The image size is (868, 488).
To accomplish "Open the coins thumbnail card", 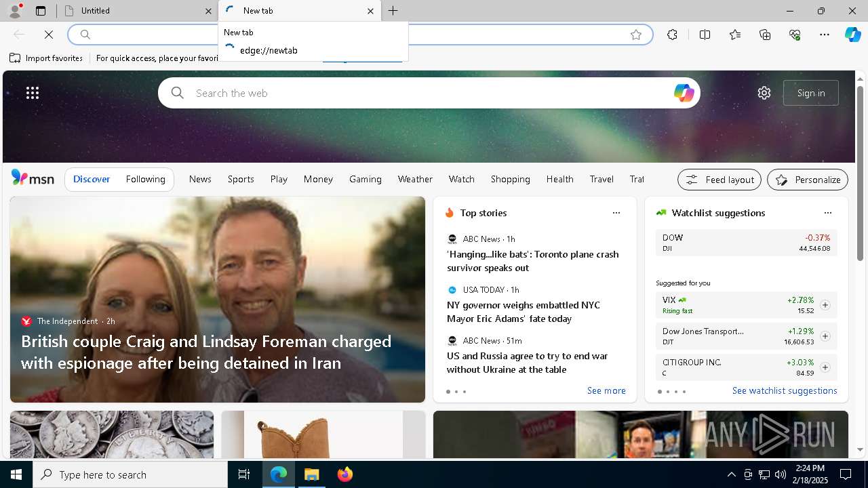I will [112, 434].
